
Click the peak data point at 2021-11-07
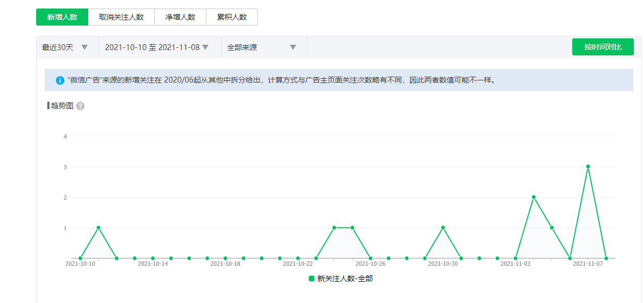tap(588, 167)
